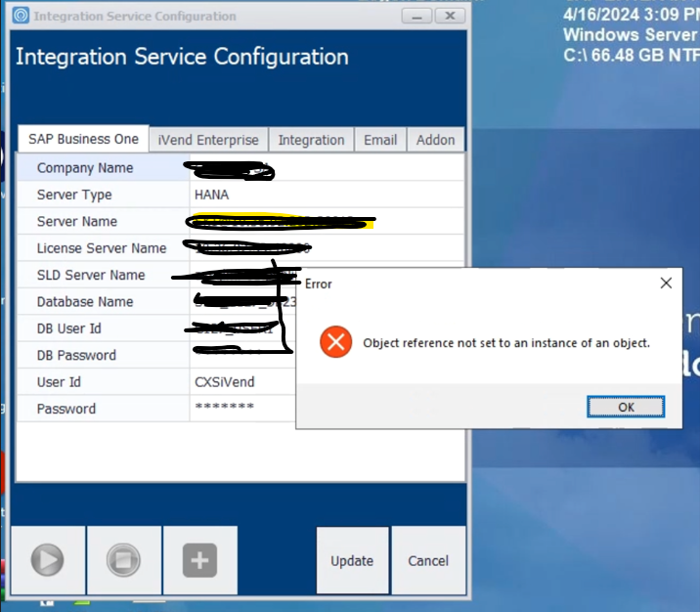Click the User Id field CXSiVend

(242, 382)
